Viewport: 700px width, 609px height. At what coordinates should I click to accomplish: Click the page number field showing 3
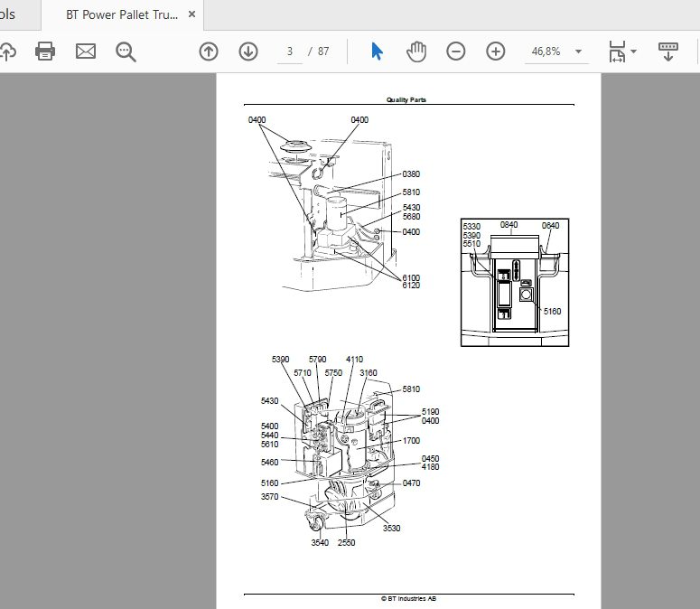point(290,52)
